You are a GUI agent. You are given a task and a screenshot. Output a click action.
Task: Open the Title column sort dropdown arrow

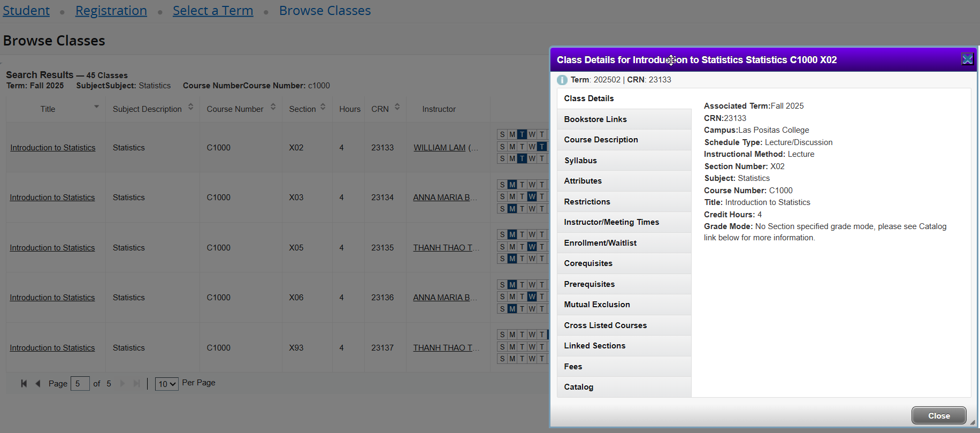pos(96,107)
